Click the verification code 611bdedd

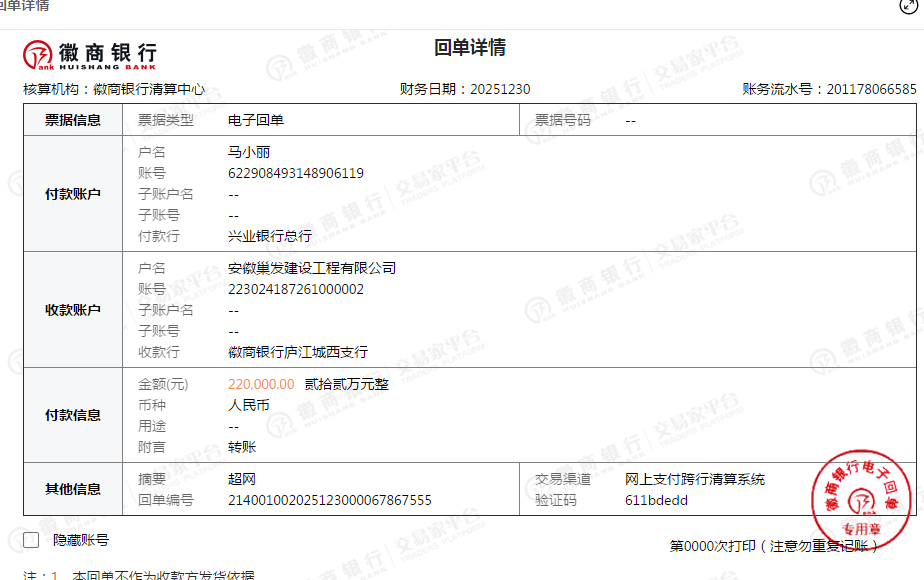tap(656, 500)
